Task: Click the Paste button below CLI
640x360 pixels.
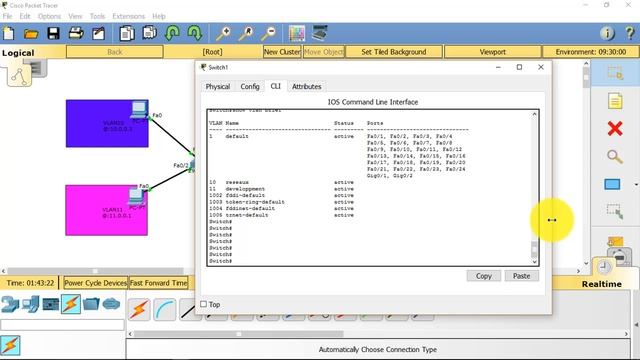Action: [521, 276]
